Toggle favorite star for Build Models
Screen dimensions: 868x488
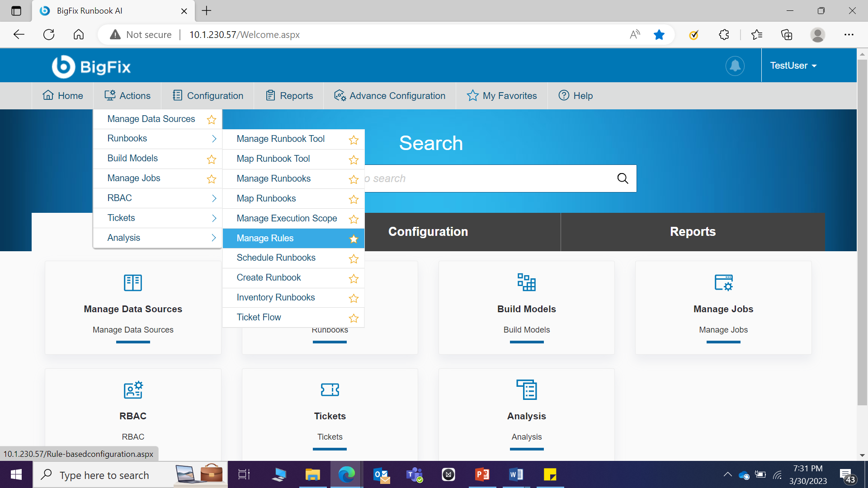(x=211, y=159)
